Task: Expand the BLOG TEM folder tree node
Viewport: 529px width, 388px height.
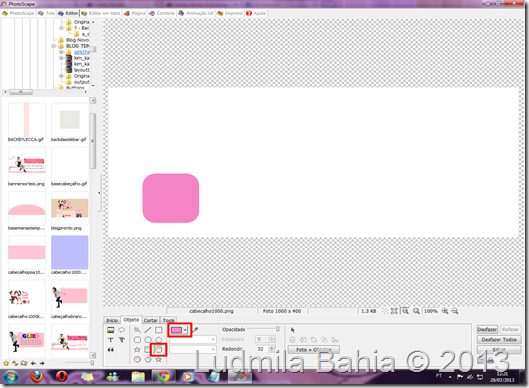Action: click(53, 46)
